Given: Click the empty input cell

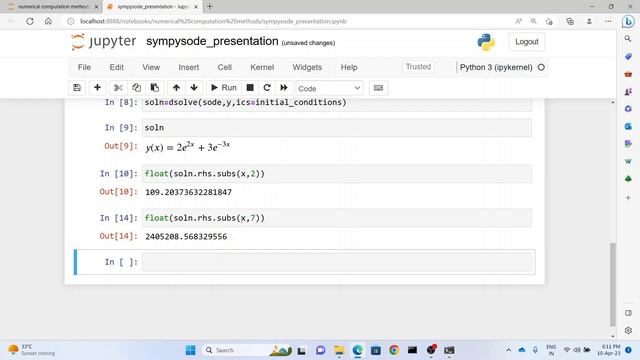Looking at the screenshot, I should coord(337,262).
